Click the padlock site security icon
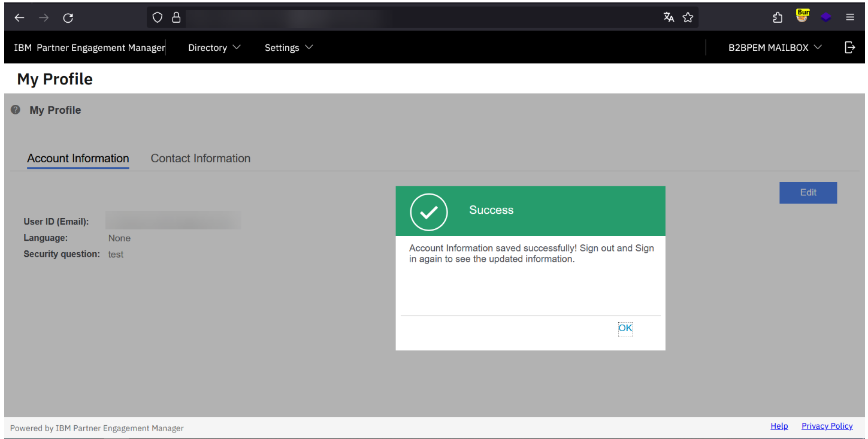Viewport: 868px width, 439px height. tap(176, 17)
